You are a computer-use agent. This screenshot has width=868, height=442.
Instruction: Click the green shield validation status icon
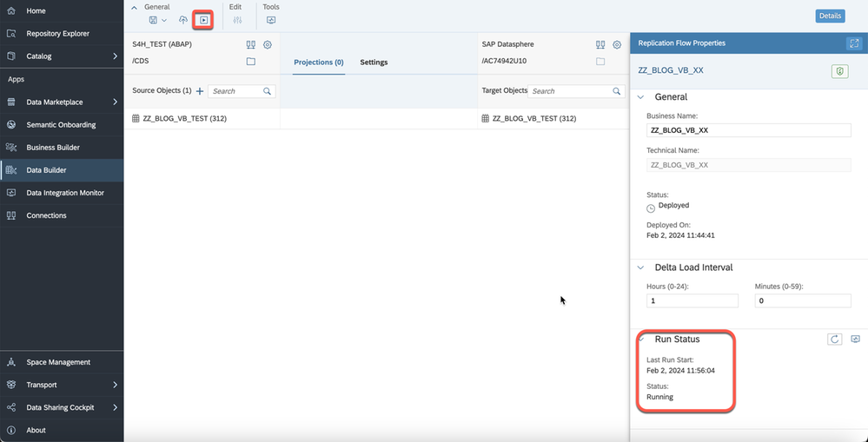tap(840, 71)
